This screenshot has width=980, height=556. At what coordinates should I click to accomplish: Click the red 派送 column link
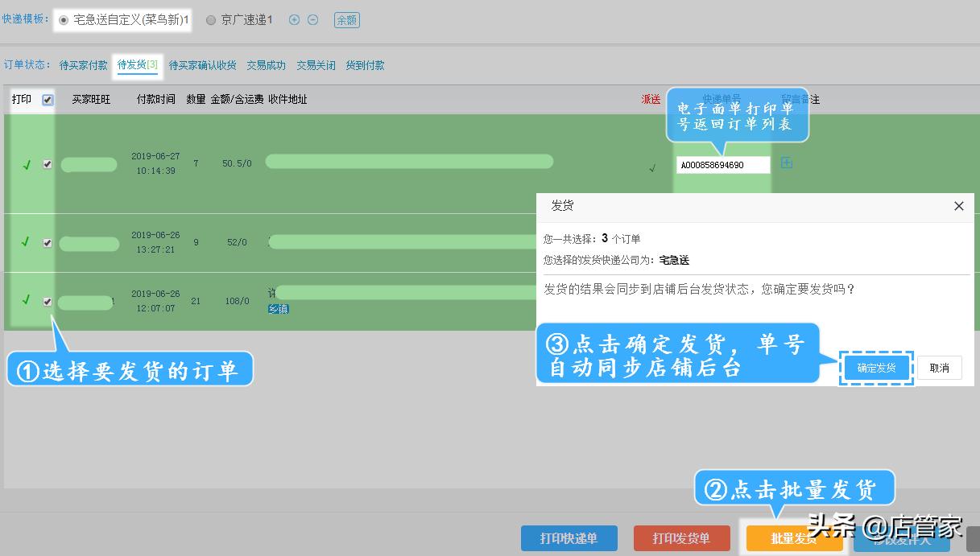(650, 99)
